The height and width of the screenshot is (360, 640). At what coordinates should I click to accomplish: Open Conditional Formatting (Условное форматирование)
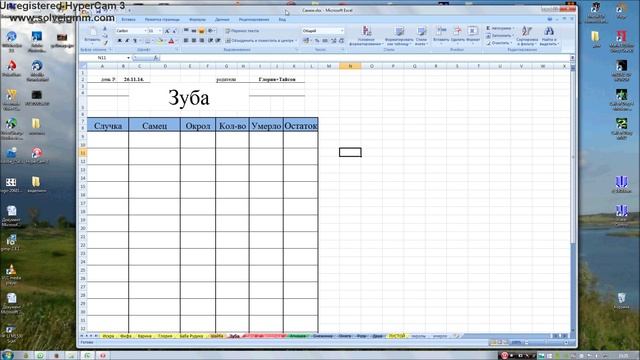point(367,36)
